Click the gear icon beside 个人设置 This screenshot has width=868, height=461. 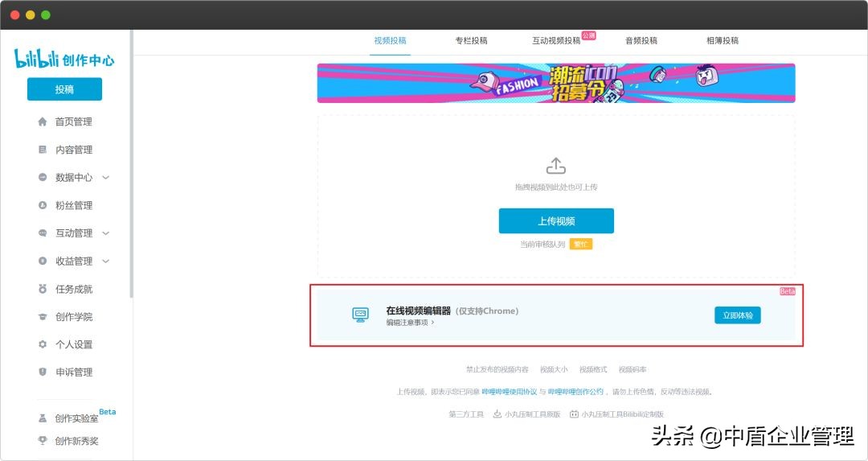pyautogui.click(x=43, y=344)
